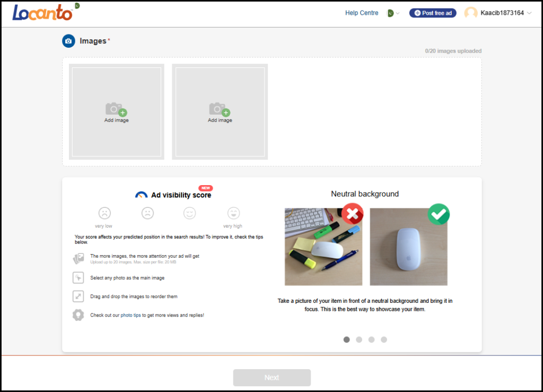The height and width of the screenshot is (392, 543).
Task: Select the second carousel indicator dot
Action: (359, 339)
